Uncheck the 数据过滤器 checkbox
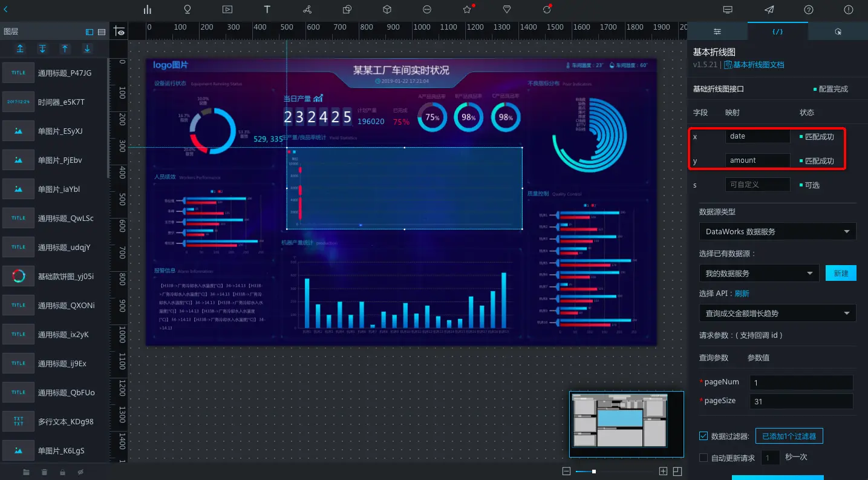868x480 pixels. tap(703, 436)
